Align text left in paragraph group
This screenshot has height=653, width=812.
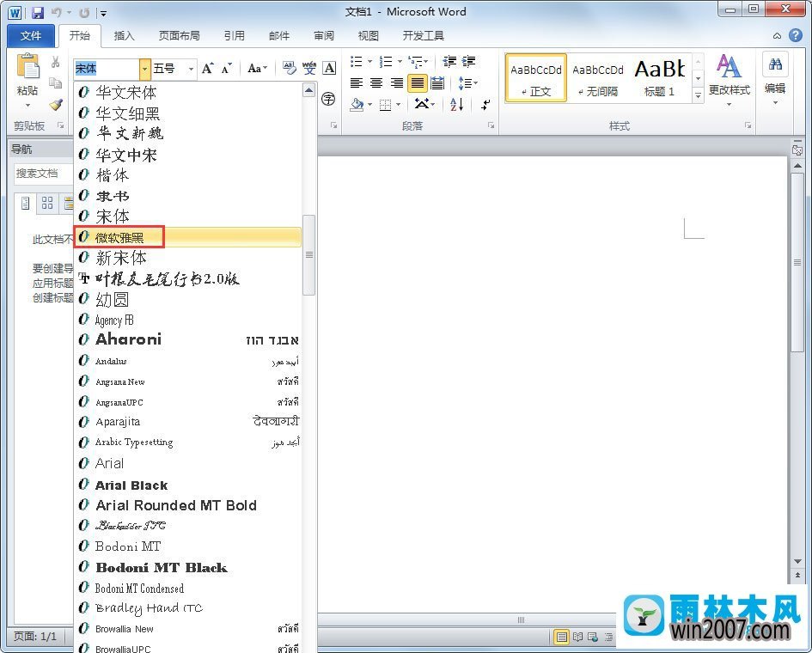(357, 82)
